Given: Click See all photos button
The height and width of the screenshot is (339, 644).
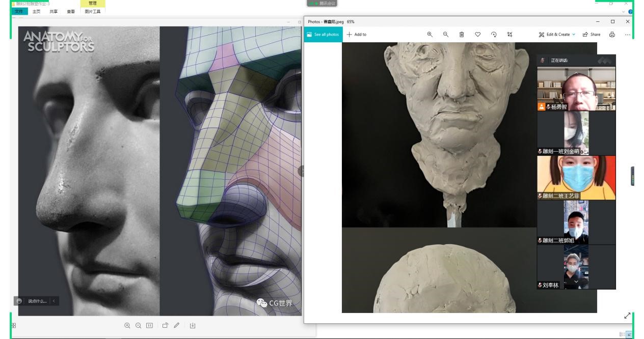Looking at the screenshot, I should click(x=323, y=35).
